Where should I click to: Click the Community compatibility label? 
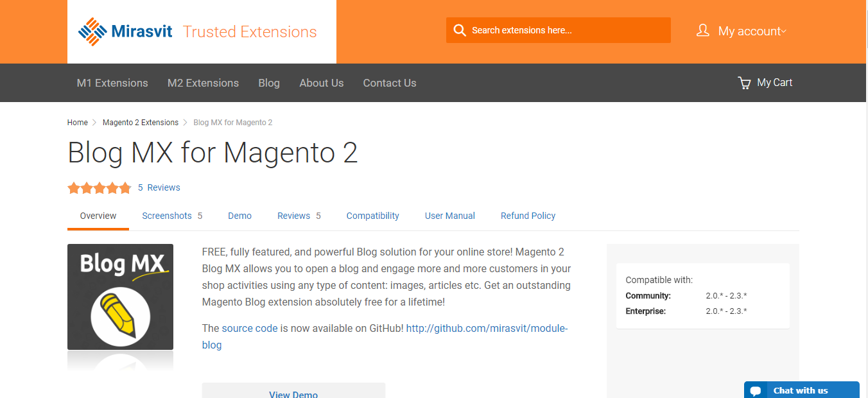648,296
